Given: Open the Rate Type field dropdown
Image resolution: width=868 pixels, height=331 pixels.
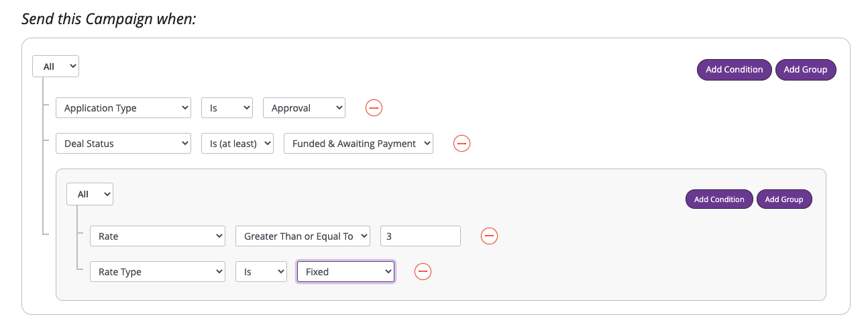Looking at the screenshot, I should click(158, 272).
